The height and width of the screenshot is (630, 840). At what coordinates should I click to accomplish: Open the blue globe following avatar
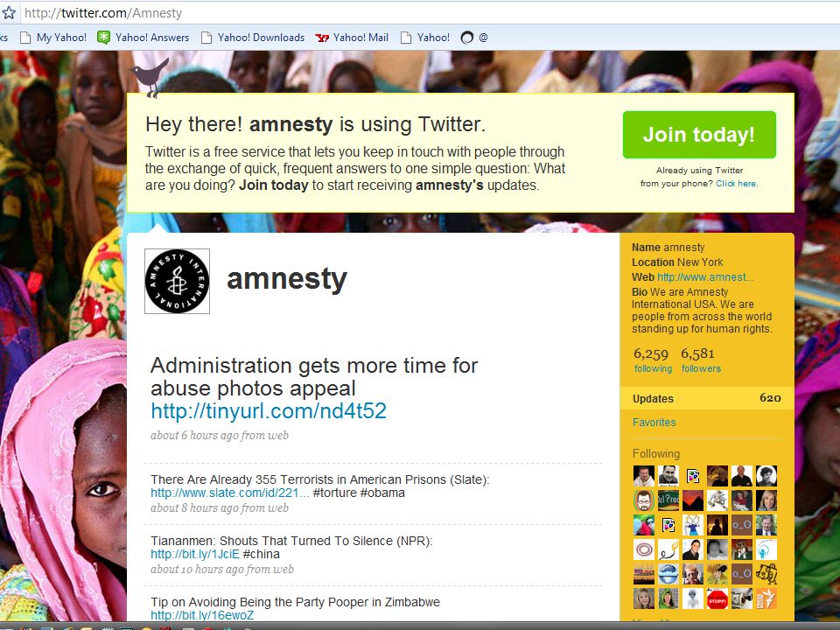(668, 574)
